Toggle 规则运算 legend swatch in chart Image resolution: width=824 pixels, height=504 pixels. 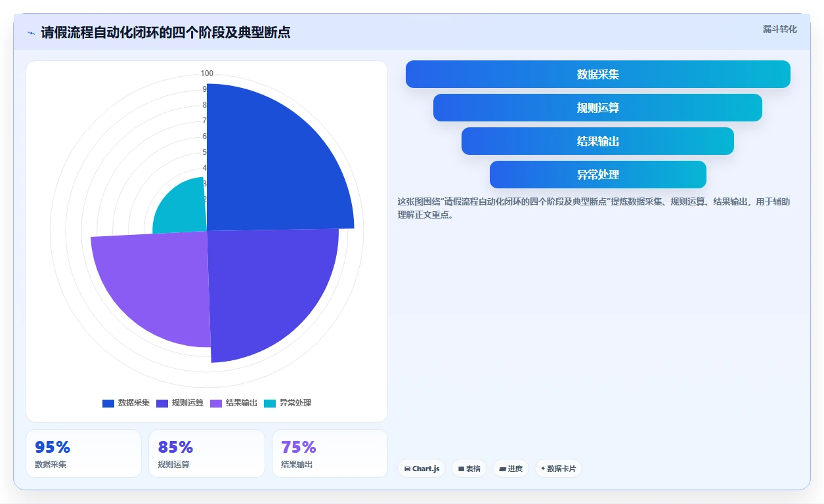pyautogui.click(x=162, y=403)
